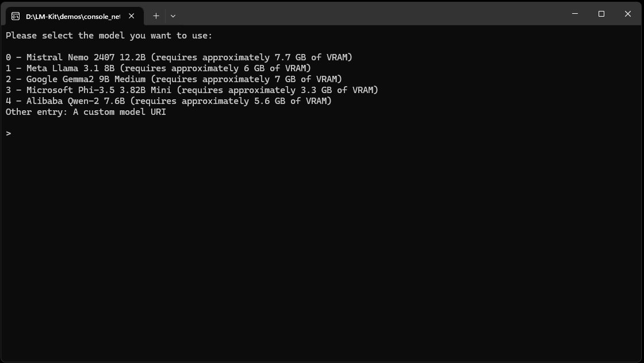Click the > input prompt line

(x=9, y=133)
